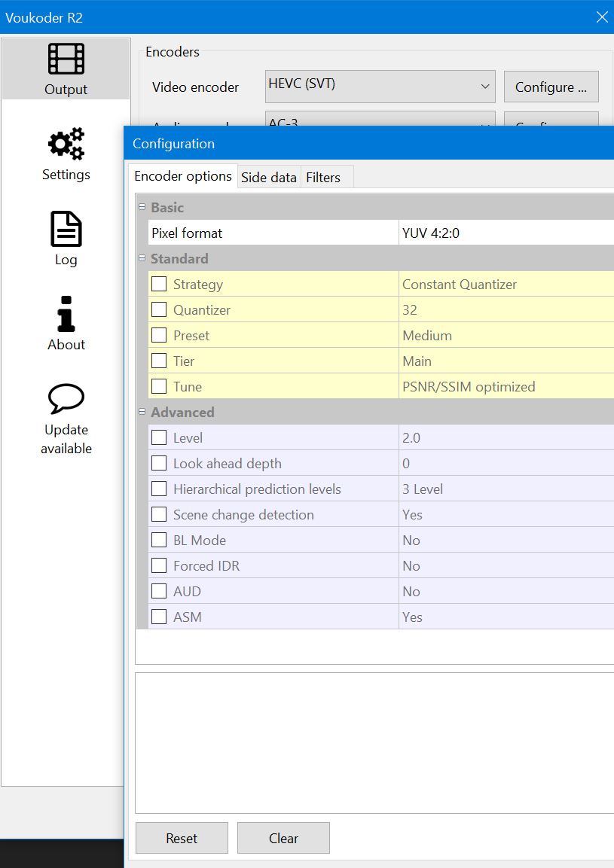Switch to the Filters tab
614x868 pixels.
[x=323, y=178]
